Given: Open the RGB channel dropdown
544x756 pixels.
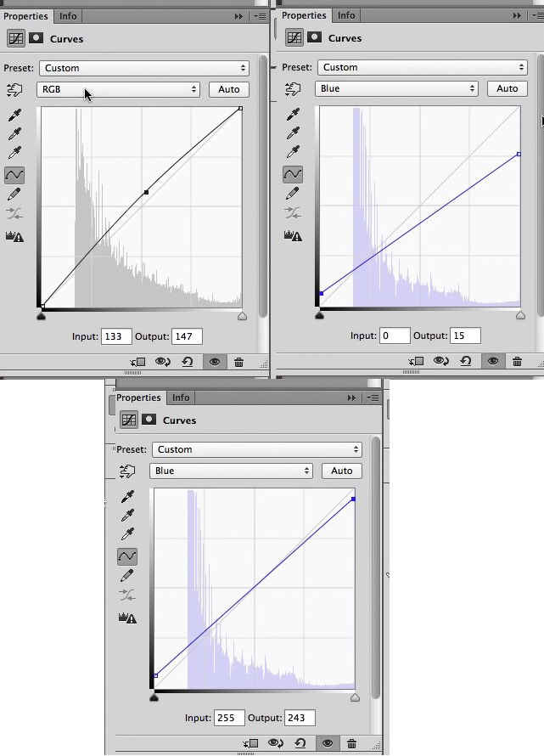Looking at the screenshot, I should (118, 89).
